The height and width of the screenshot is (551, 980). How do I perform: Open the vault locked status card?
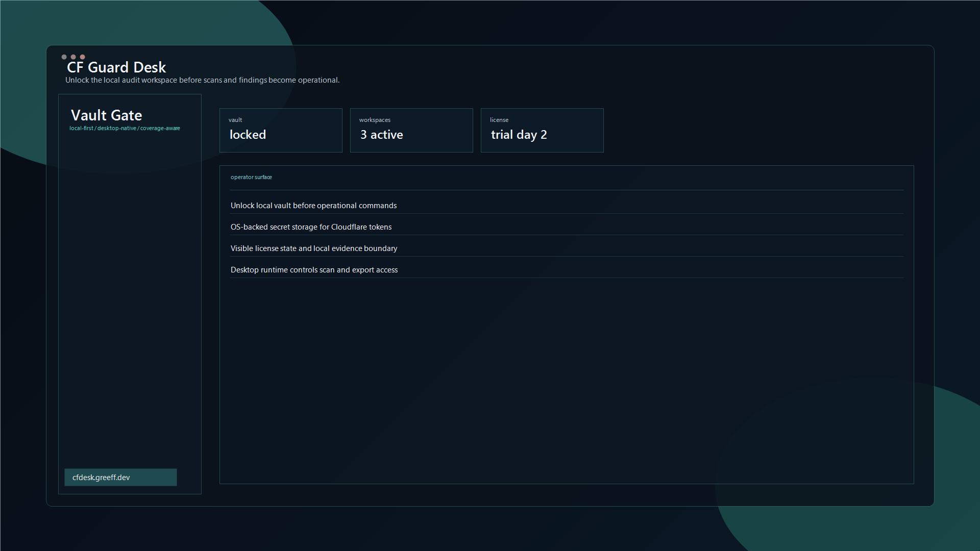tap(281, 130)
